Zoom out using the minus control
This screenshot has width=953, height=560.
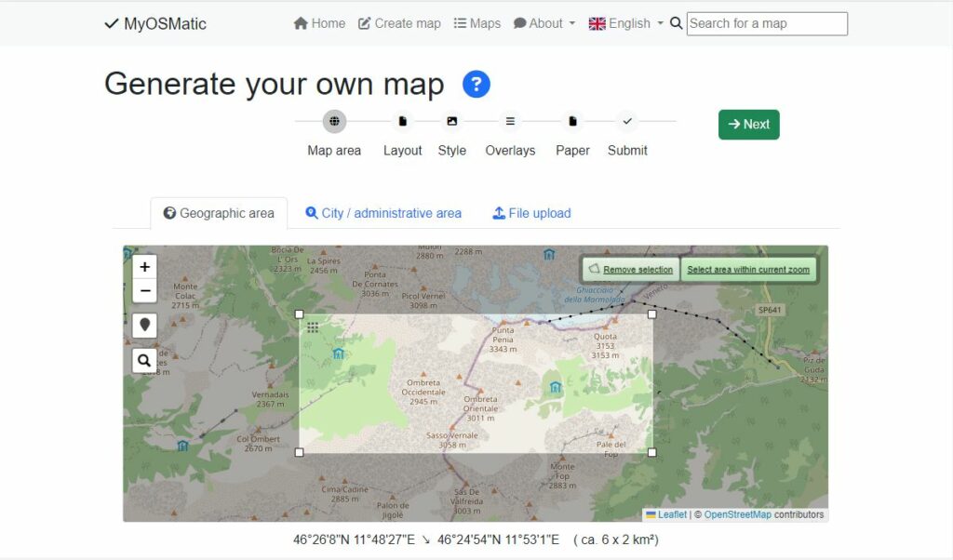144,291
